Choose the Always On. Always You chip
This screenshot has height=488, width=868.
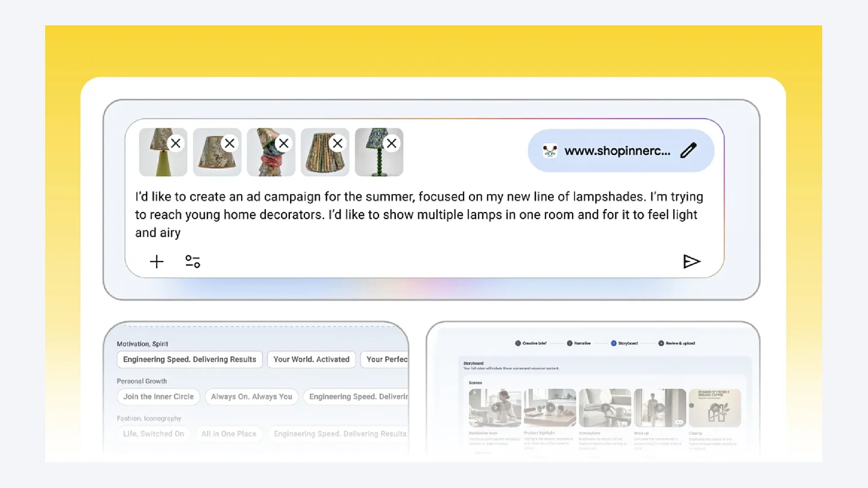251,397
